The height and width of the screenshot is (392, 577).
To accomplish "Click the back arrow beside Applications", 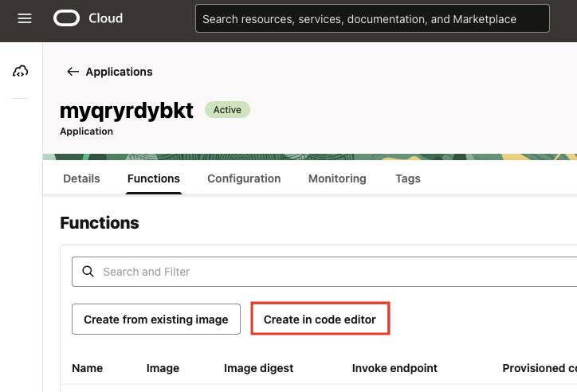I will [x=73, y=72].
